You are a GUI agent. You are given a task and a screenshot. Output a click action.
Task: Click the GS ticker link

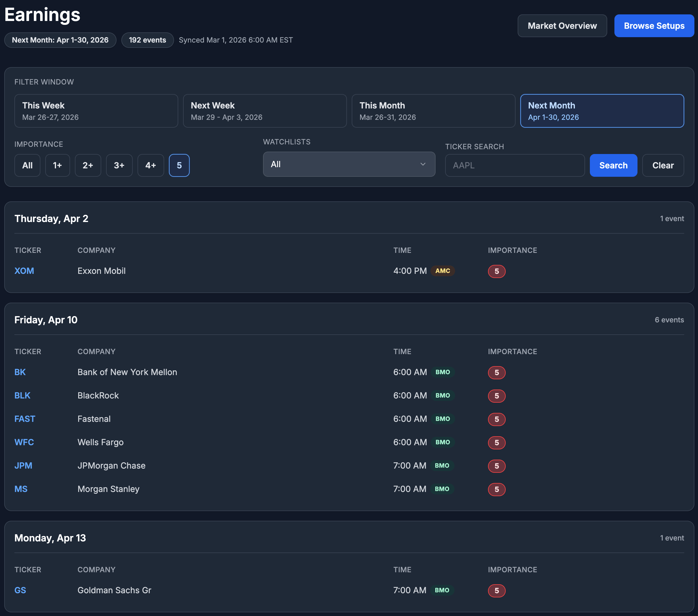tap(20, 591)
